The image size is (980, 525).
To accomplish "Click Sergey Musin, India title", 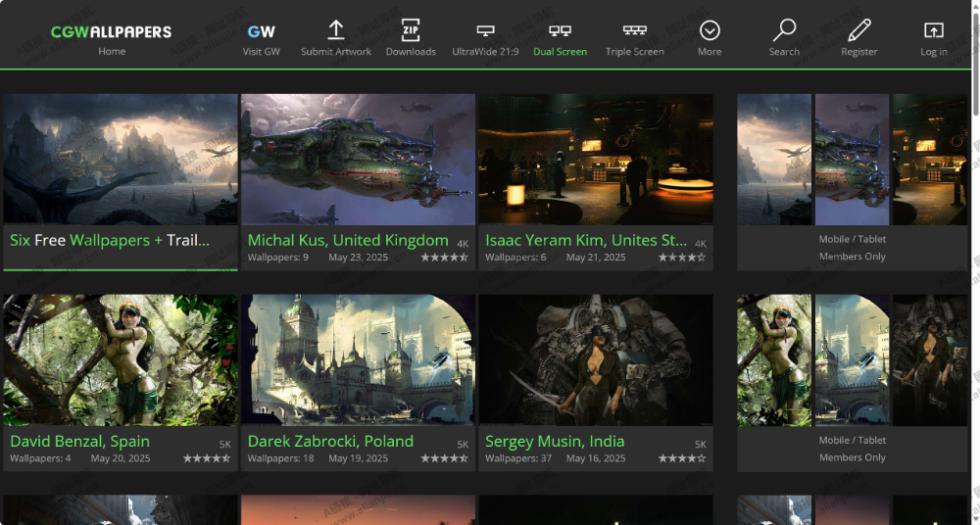I will coord(555,441).
